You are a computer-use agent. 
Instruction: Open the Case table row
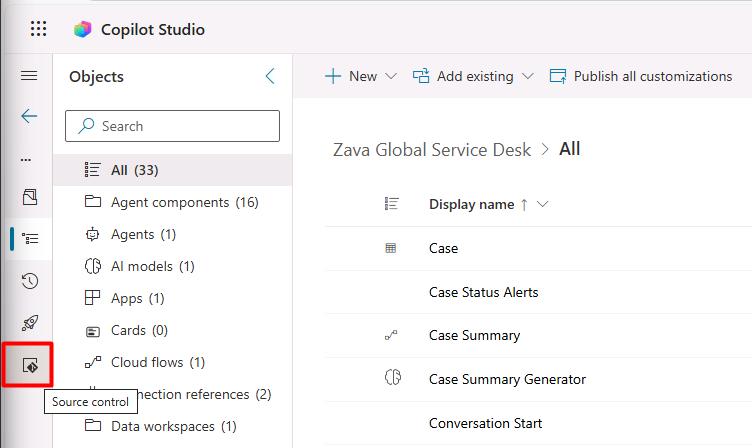pos(539,248)
